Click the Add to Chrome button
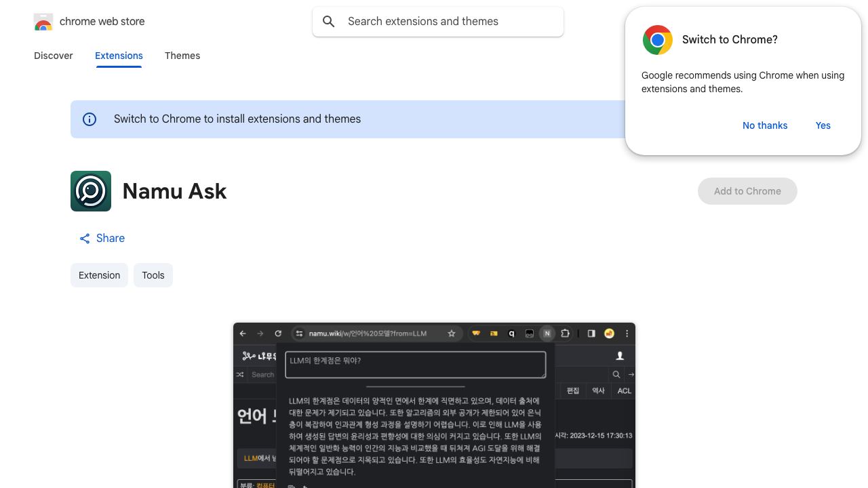The width and height of the screenshot is (868, 488). pos(747,191)
